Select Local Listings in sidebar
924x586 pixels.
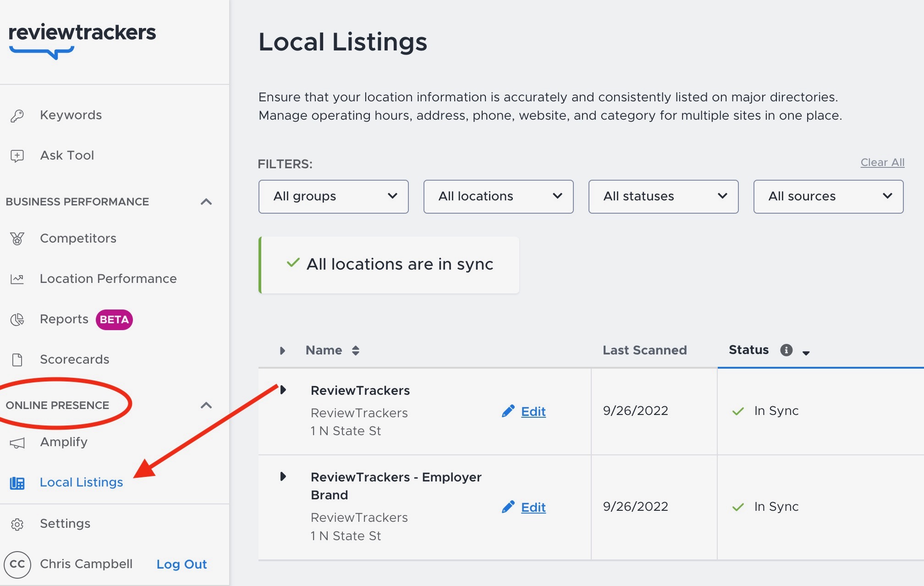81,482
